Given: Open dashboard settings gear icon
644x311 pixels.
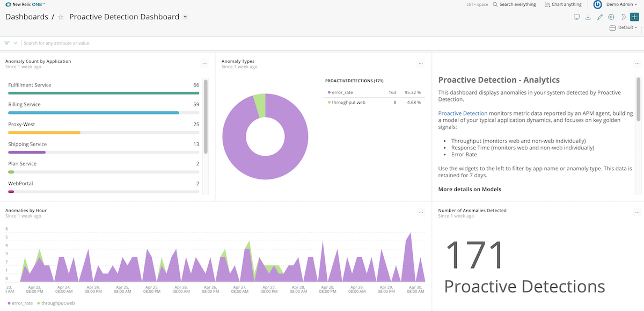Looking at the screenshot, I should pyautogui.click(x=611, y=17).
